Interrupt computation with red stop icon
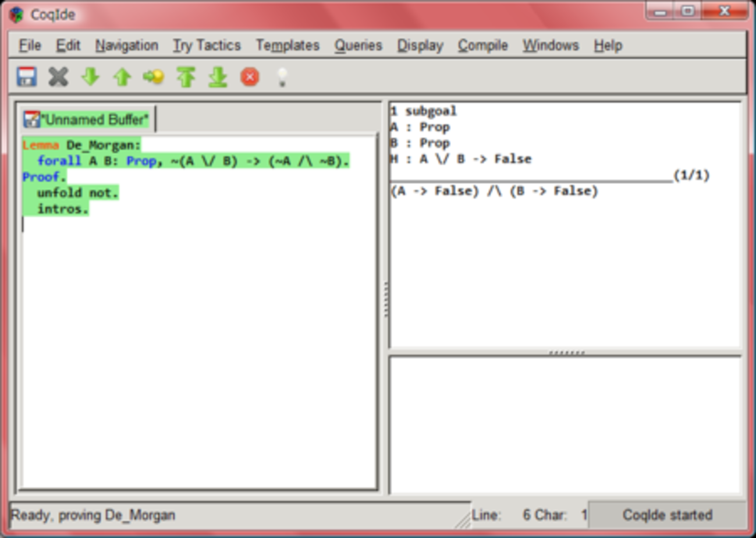Viewport: 756px width, 538px height. pos(250,77)
